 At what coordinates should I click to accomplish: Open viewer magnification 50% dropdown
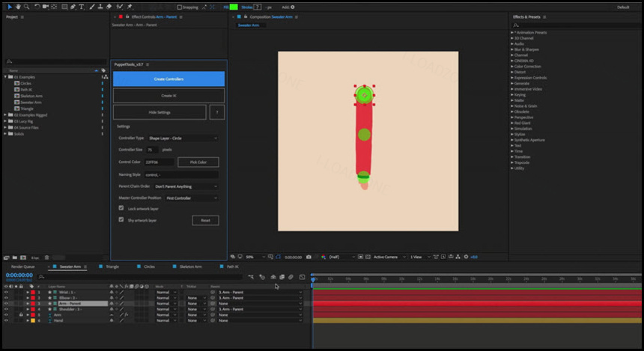click(x=255, y=257)
